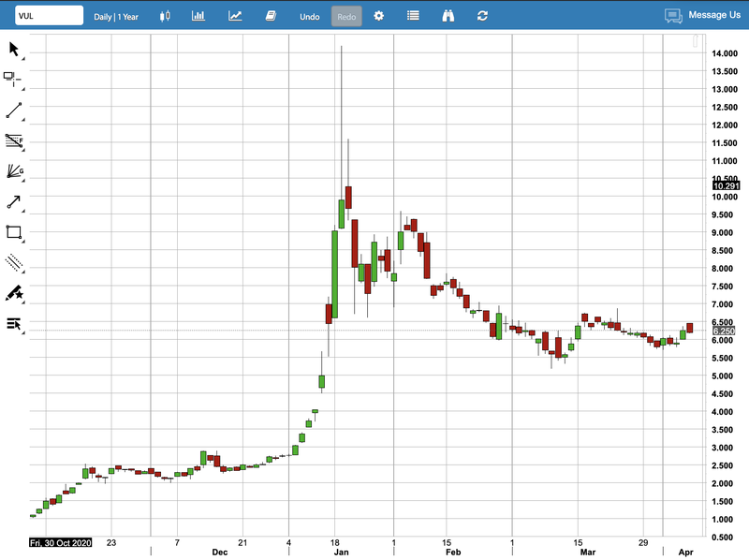Refresh the chart with reload icon
This screenshot has height=560, width=749.
click(482, 16)
